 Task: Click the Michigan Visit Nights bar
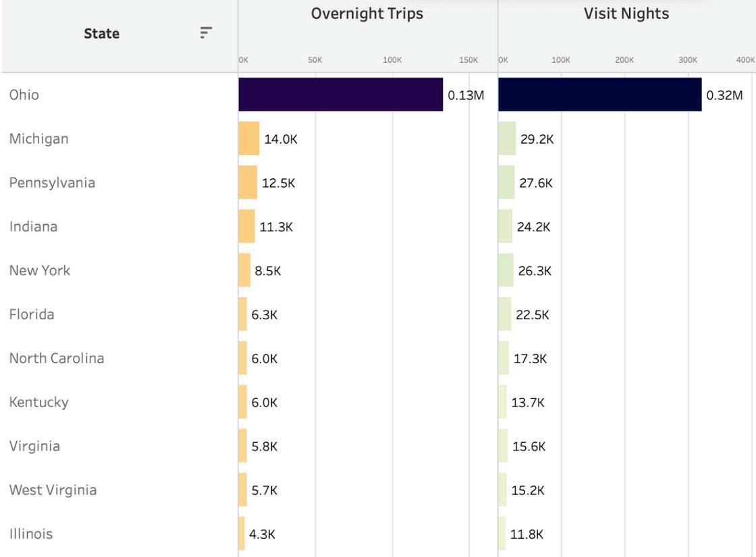[507, 138]
